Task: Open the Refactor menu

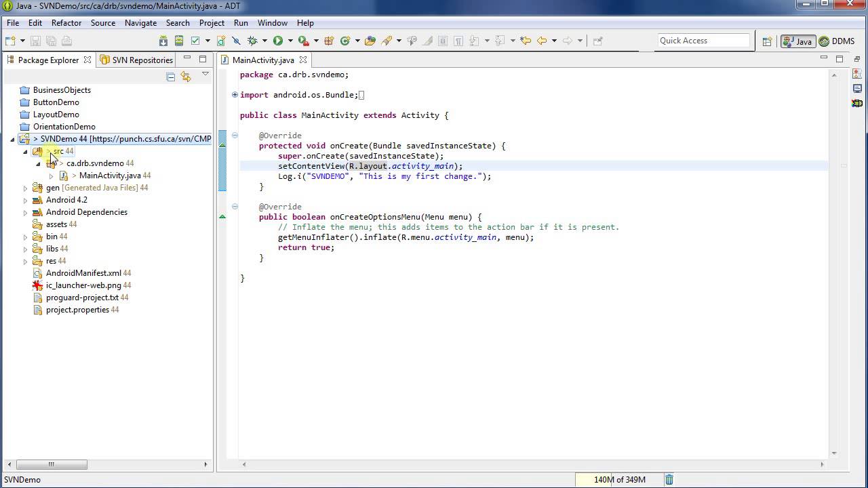Action: coord(66,23)
